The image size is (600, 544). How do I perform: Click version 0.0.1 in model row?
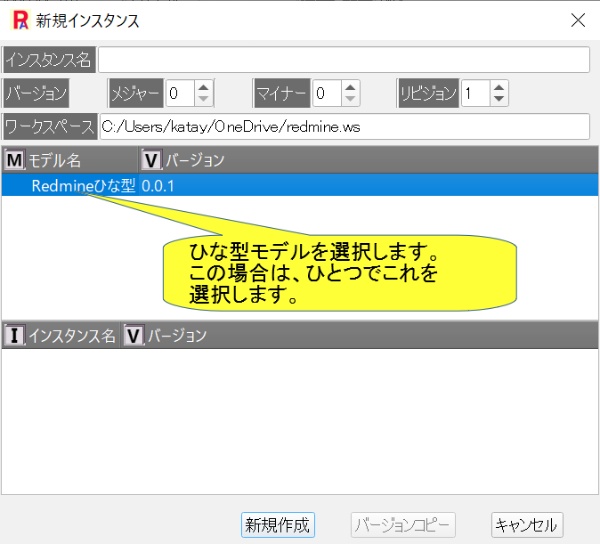[158, 186]
